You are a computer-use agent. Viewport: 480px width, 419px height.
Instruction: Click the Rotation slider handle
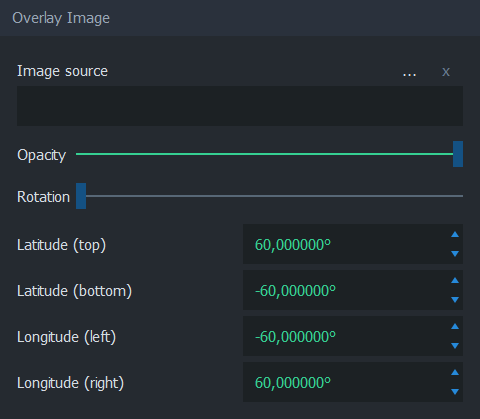81,196
